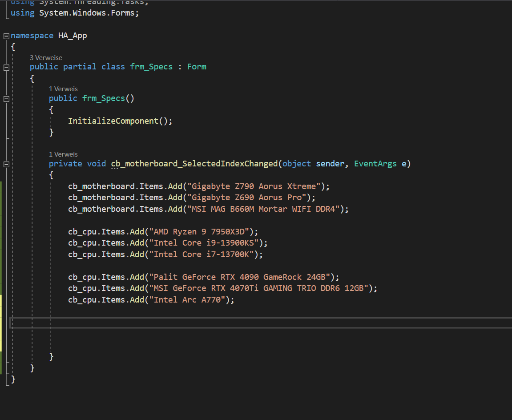Collapse the namespace HA_App code region
The image size is (512, 420).
click(x=6, y=35)
